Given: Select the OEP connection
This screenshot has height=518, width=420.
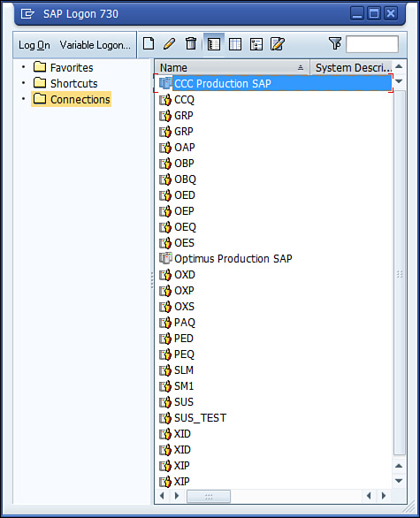Looking at the screenshot, I should coord(184,210).
